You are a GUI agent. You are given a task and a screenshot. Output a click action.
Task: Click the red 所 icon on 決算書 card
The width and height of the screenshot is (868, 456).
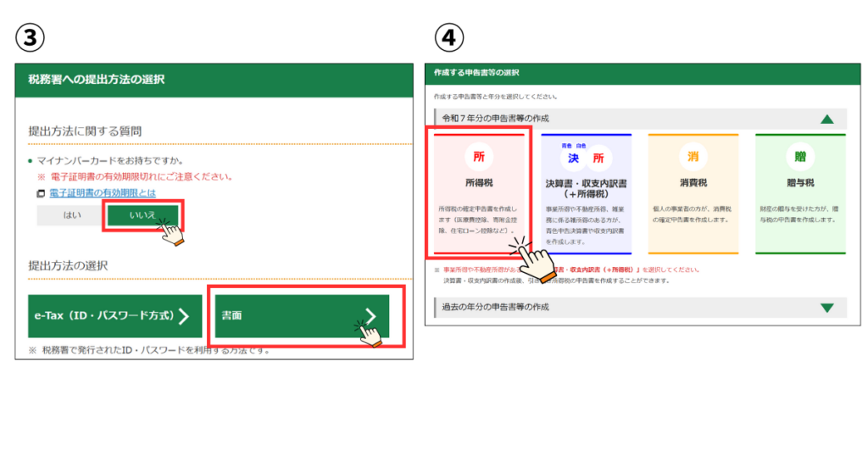point(598,158)
